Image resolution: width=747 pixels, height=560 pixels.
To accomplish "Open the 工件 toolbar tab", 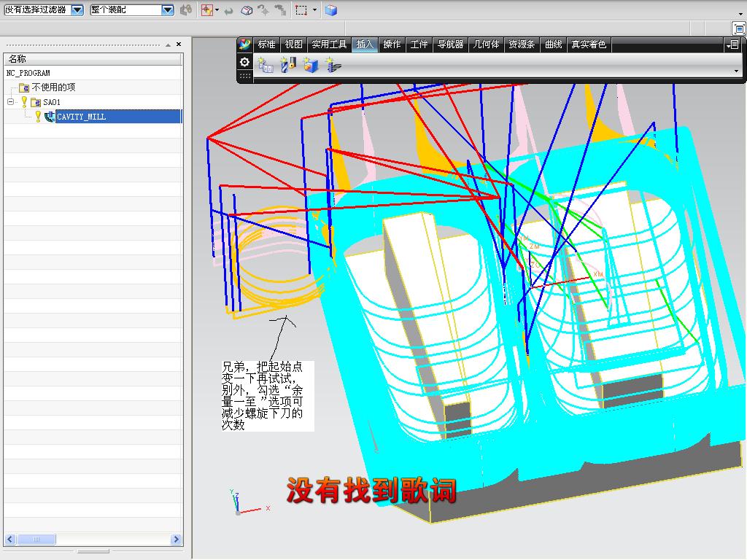I will pos(419,44).
